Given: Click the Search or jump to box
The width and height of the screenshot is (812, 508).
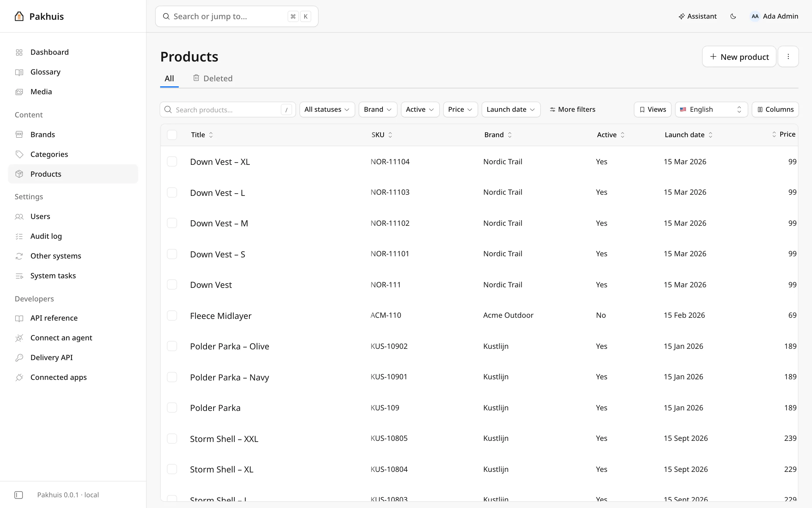Looking at the screenshot, I should click(237, 16).
